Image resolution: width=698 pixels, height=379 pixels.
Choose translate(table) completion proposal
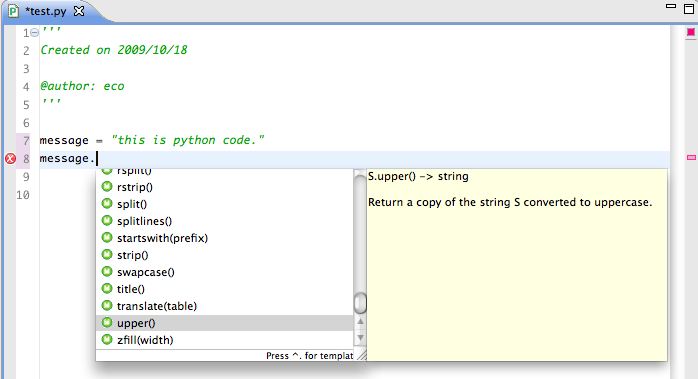224,306
